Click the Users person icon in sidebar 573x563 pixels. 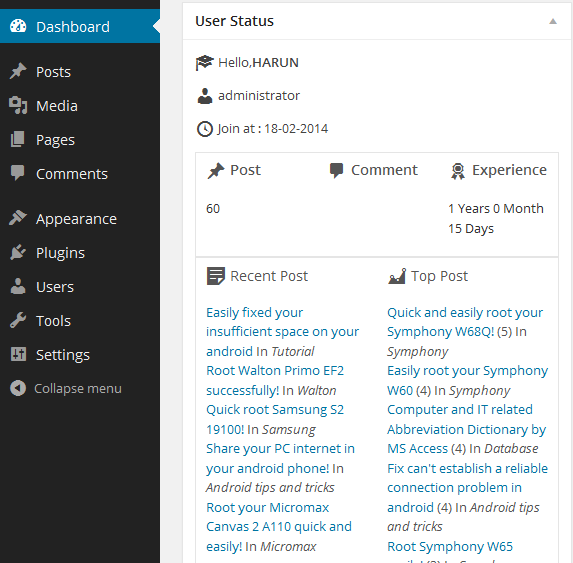pos(18,286)
